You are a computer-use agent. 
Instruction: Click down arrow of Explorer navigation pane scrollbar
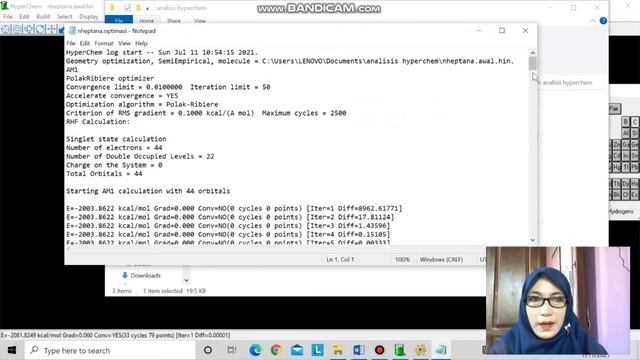click(186, 280)
